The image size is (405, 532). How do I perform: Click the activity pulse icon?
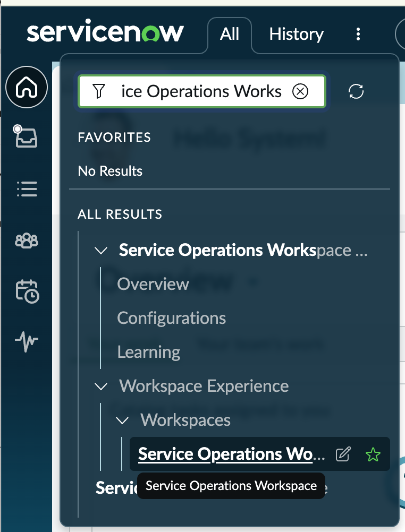click(27, 342)
